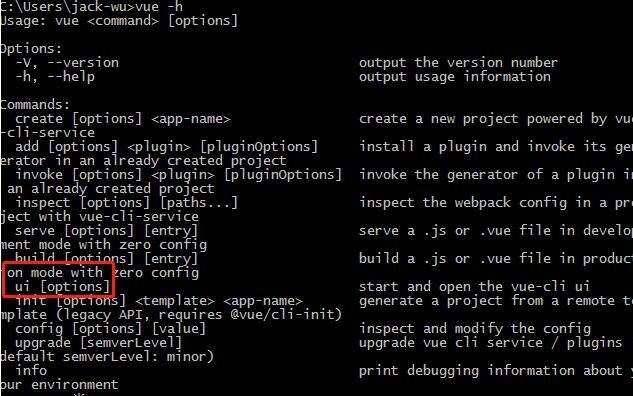
Task: Click the highlighted 'ui [options]' command
Action: point(63,287)
